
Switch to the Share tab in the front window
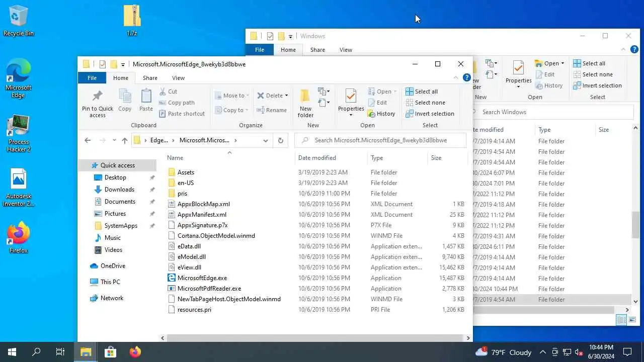tap(150, 78)
